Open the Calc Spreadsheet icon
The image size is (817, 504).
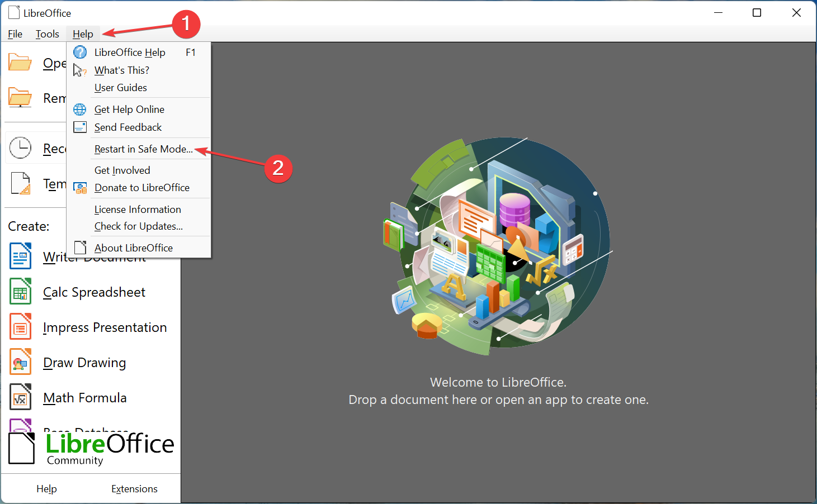coord(20,291)
